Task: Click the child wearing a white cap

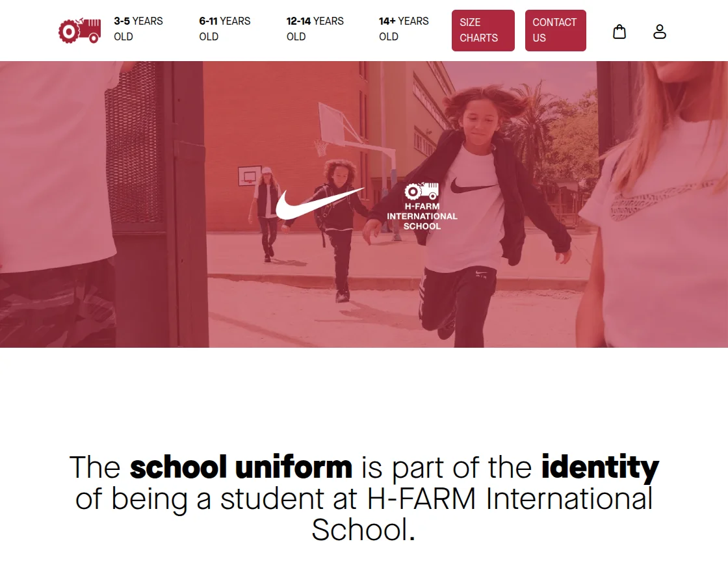Action: click(x=266, y=214)
